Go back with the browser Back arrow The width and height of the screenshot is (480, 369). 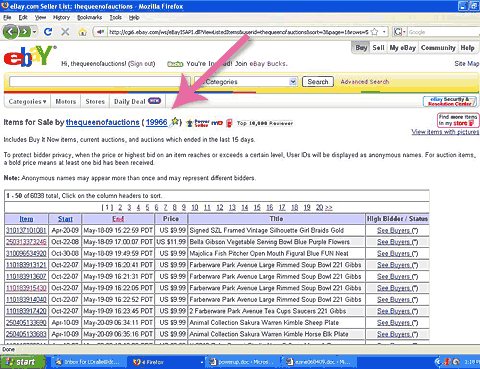click(10, 32)
